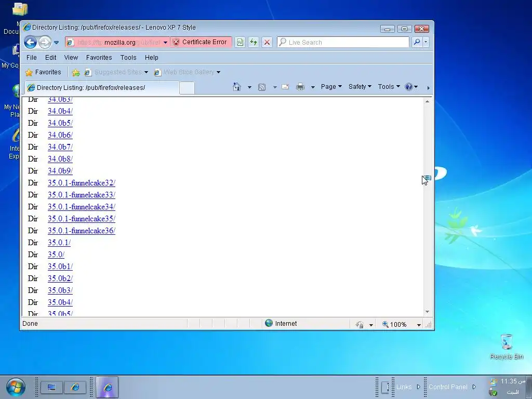Click the magnifier Search button
532x399 pixels.
click(417, 42)
